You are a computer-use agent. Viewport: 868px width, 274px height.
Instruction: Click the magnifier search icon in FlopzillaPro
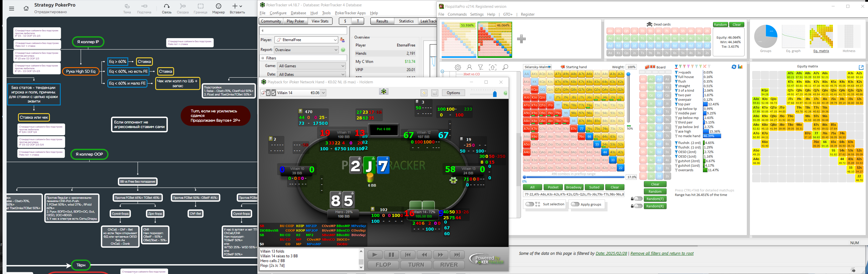pos(505,67)
